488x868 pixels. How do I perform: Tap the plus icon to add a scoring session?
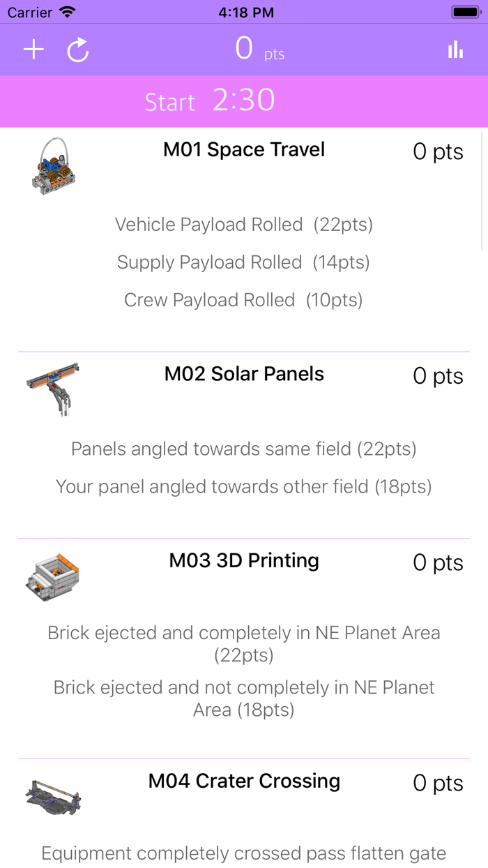click(x=33, y=50)
